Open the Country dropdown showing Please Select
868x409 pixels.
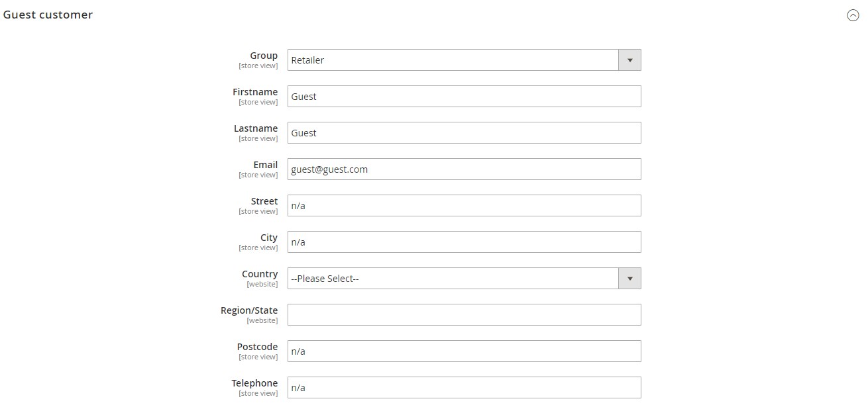464,279
